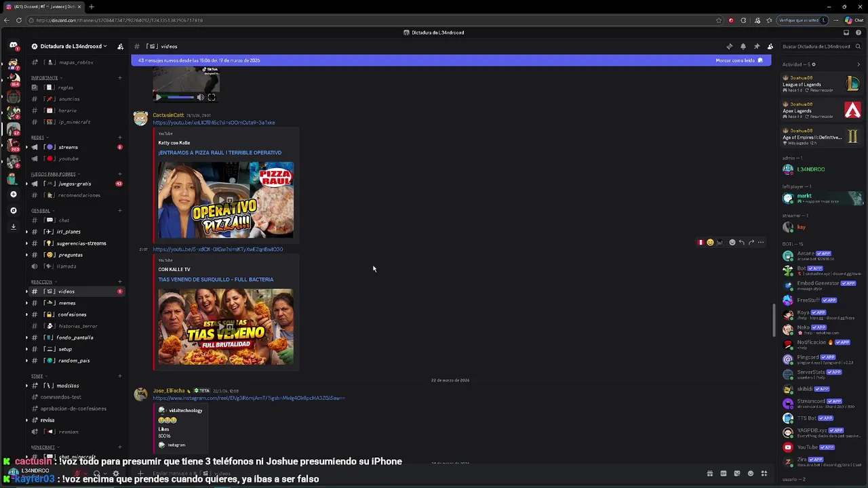Toggle microphone mute in user panel
Viewport: 868px width, 488px height.
[78, 474]
